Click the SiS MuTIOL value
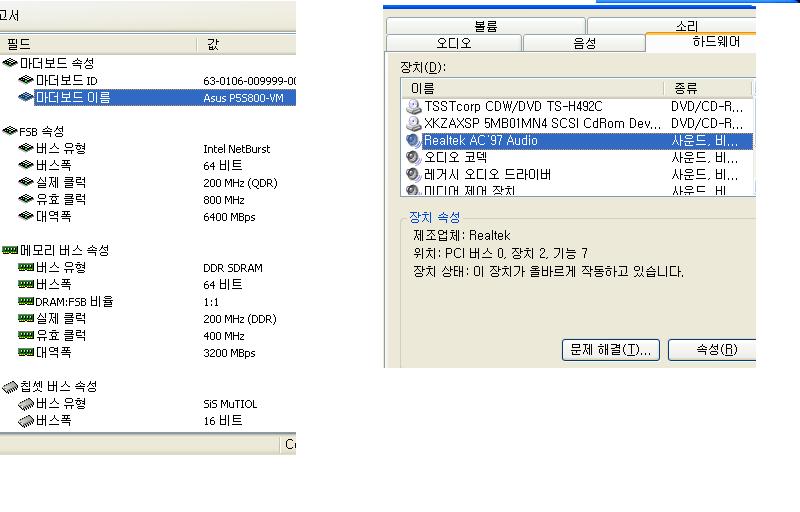 tap(230, 404)
